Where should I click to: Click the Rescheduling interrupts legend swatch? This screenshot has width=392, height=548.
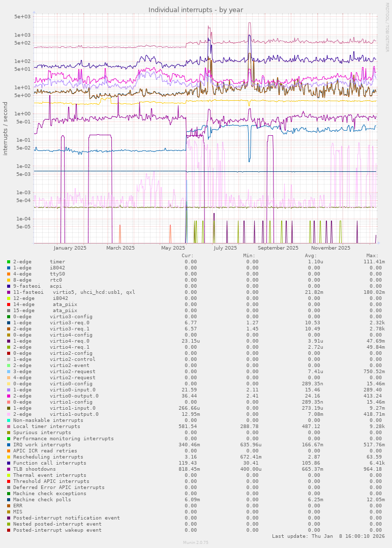point(9,457)
